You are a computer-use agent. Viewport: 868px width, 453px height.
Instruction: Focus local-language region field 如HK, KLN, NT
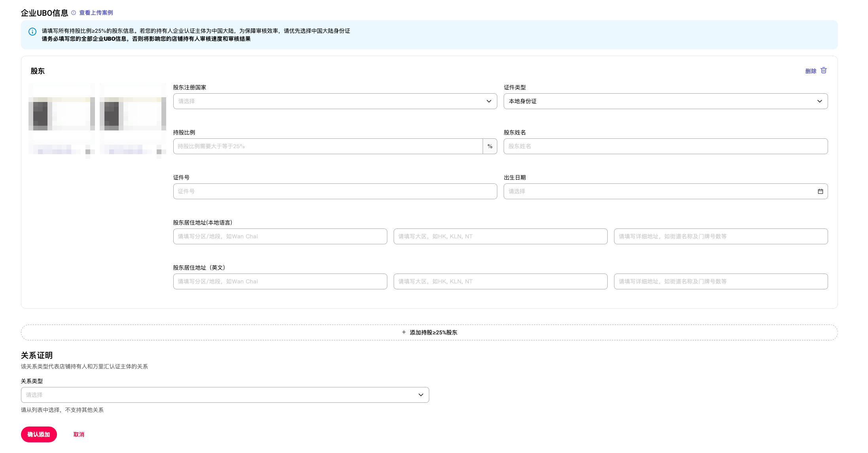[500, 236]
